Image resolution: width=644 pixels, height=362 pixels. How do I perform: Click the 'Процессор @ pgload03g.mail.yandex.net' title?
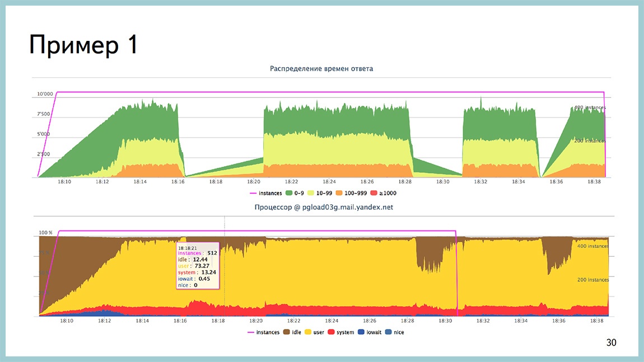coord(324,207)
